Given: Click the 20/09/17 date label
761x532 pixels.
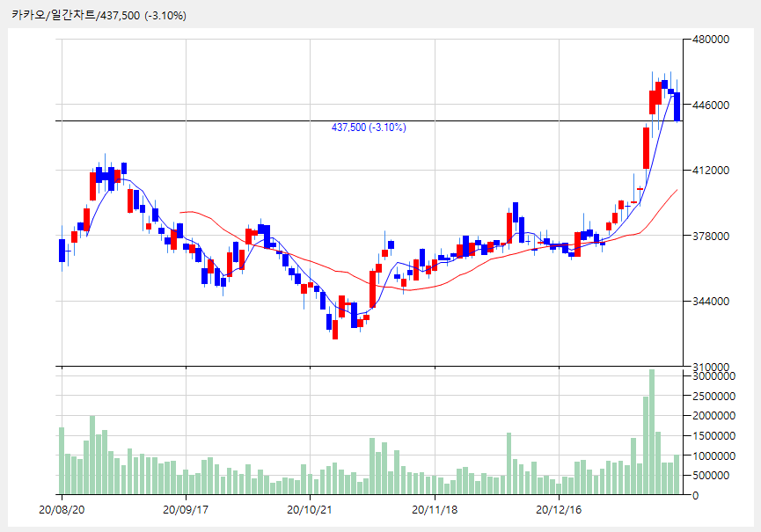Looking at the screenshot, I should coord(186,510).
